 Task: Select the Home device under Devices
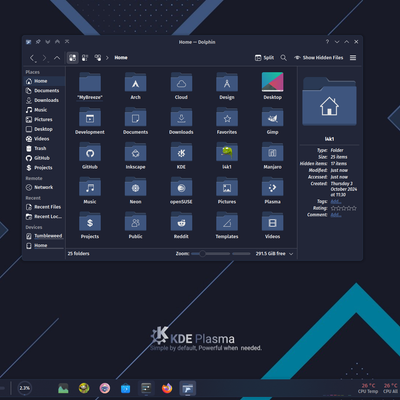pos(44,246)
